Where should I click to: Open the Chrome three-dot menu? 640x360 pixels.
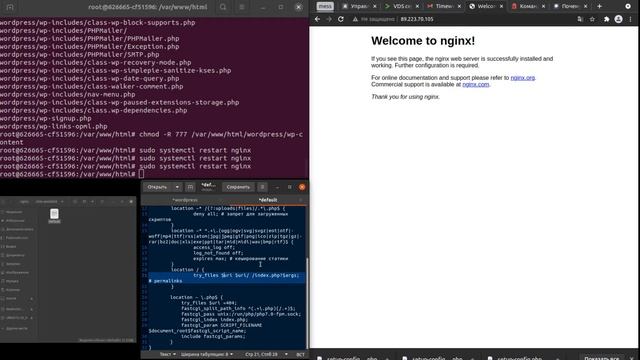631,19
